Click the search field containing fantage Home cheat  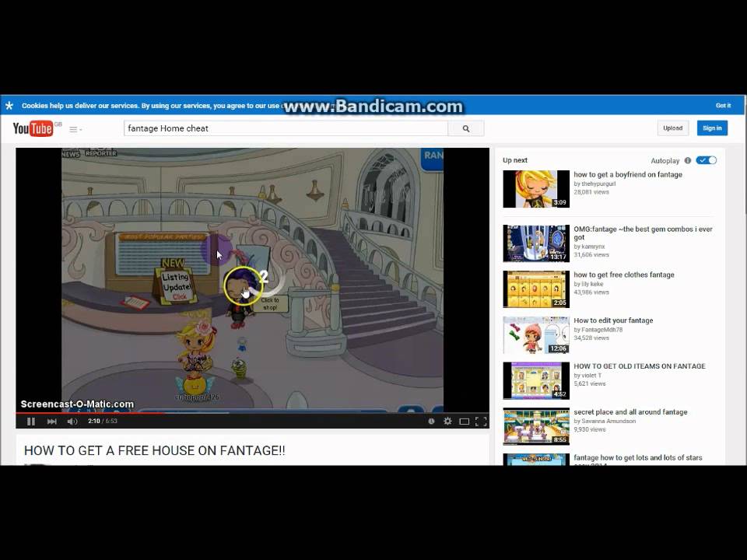pos(286,128)
